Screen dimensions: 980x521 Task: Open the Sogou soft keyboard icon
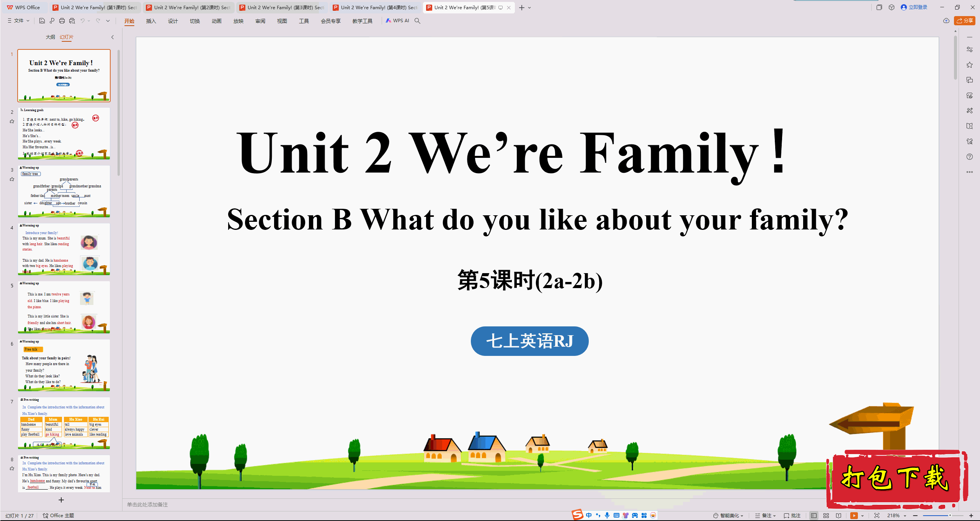[x=616, y=515]
